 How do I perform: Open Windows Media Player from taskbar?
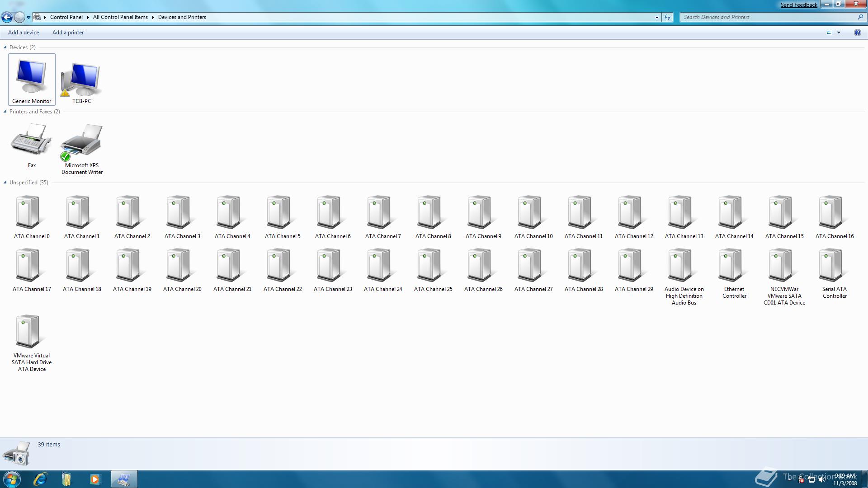(x=95, y=479)
